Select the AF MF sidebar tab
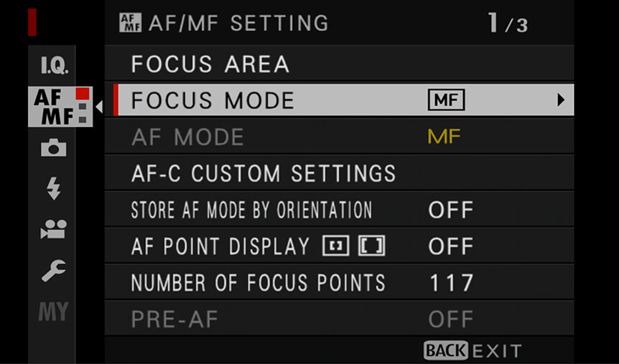The height and width of the screenshot is (364, 619). pyautogui.click(x=60, y=106)
